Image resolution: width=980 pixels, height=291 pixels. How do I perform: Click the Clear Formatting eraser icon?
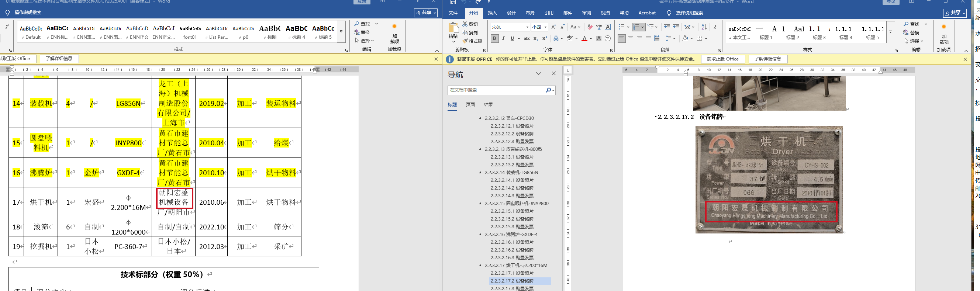[x=590, y=27]
